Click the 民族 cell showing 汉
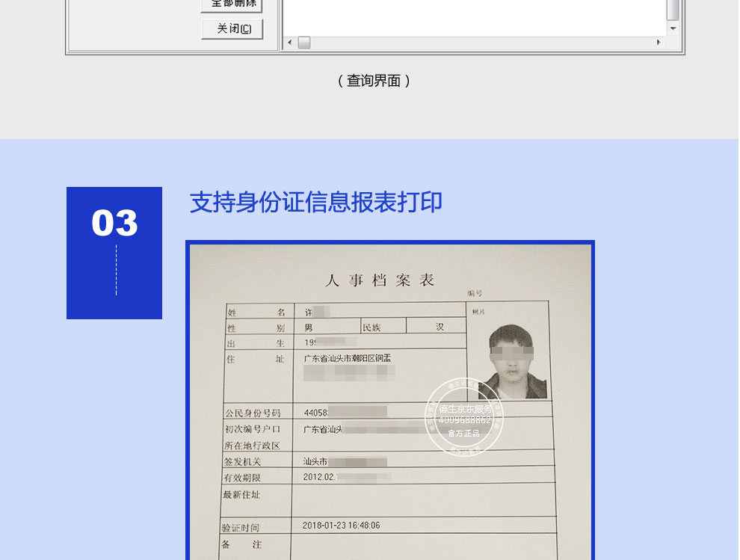Viewport: 740px width, 560px height. coord(440,327)
